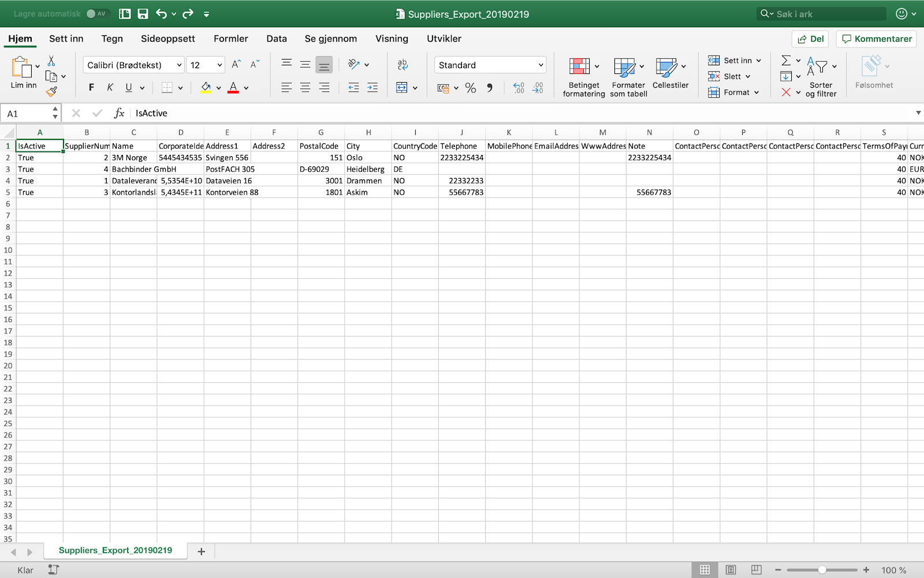Expand the Sett inn cells dropdown arrow

pos(758,60)
